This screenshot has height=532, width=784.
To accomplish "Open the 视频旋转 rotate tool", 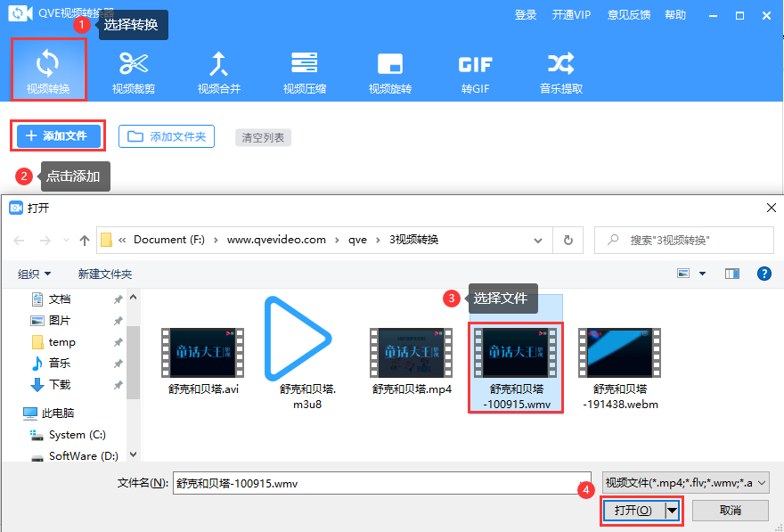I will point(390,72).
